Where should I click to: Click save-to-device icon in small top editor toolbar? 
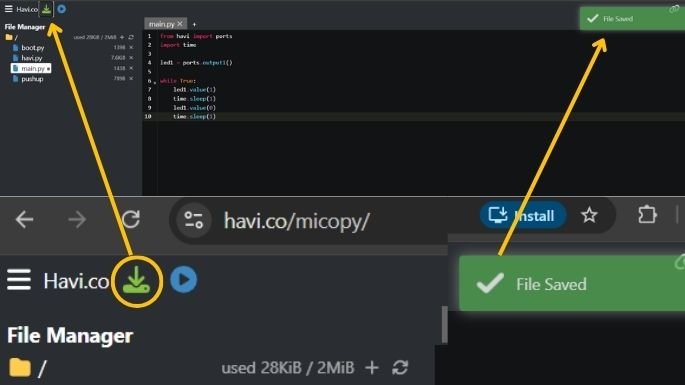click(46, 9)
